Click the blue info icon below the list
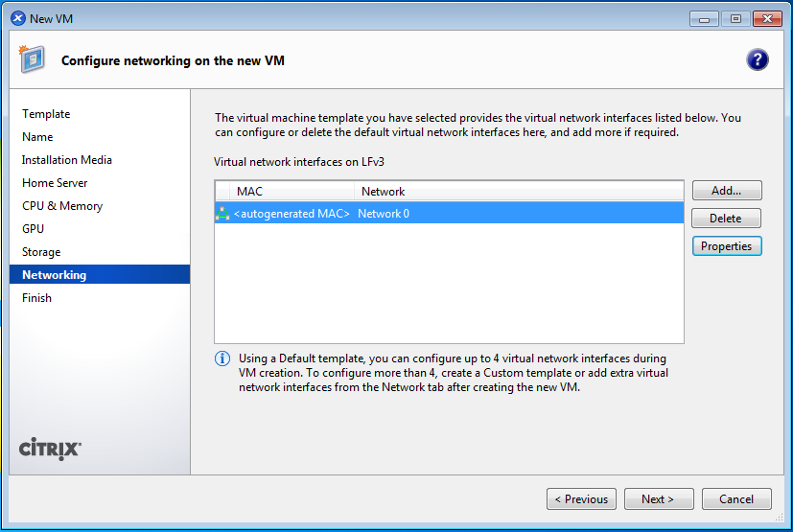Screen dimensions: 793x532 tap(222, 359)
